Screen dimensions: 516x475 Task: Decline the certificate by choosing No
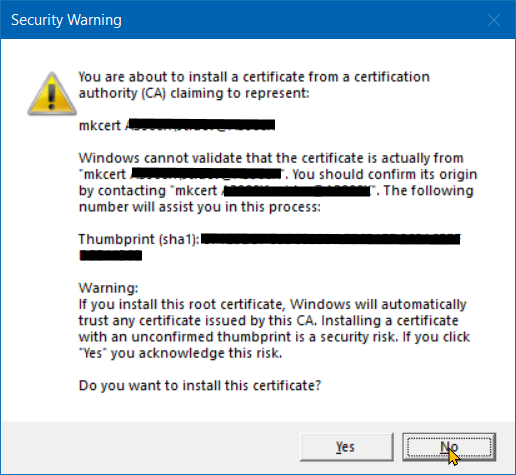point(449,447)
